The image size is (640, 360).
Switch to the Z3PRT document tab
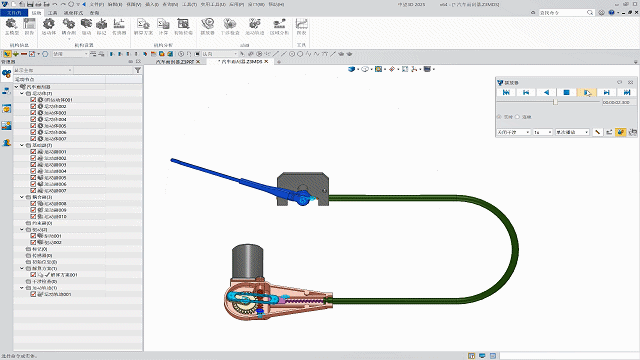[175, 62]
